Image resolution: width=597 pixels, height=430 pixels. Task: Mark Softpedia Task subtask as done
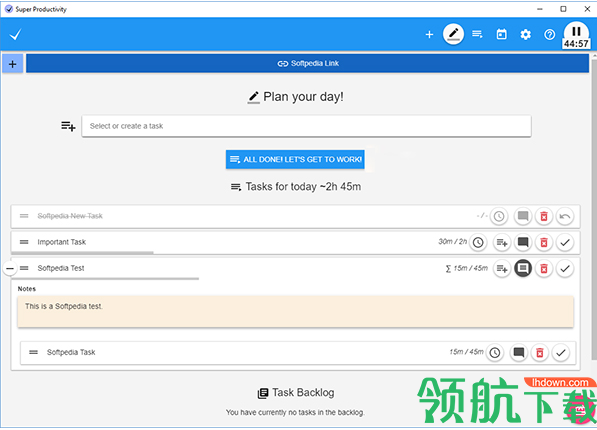pyautogui.click(x=560, y=353)
